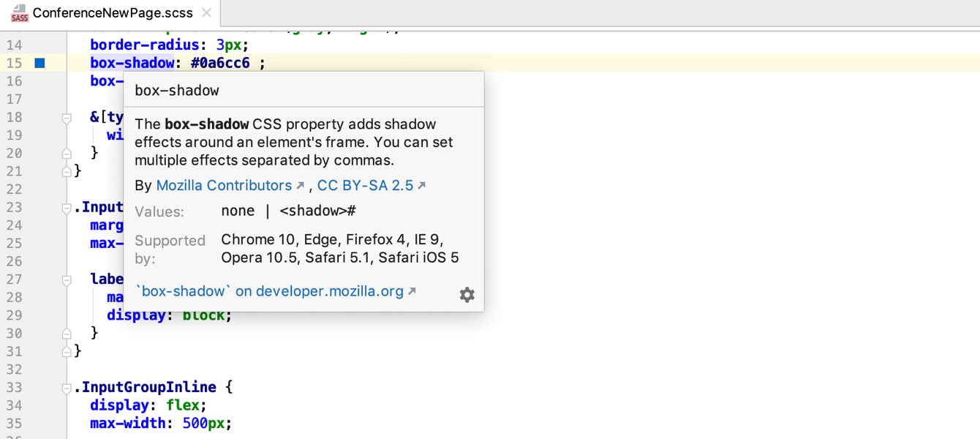Image resolution: width=980 pixels, height=439 pixels.
Task: Open `box-shadow` on developer.mozilla.org link
Action: 269,291
